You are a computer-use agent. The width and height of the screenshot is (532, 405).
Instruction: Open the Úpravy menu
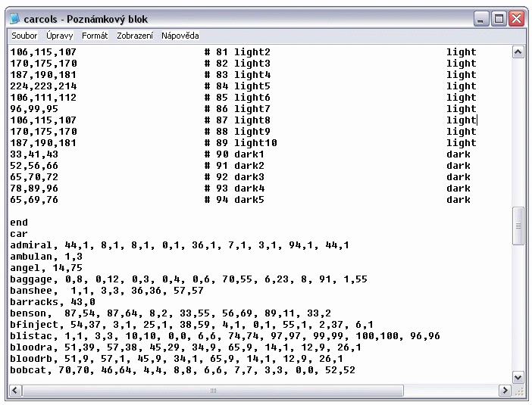click(x=59, y=36)
